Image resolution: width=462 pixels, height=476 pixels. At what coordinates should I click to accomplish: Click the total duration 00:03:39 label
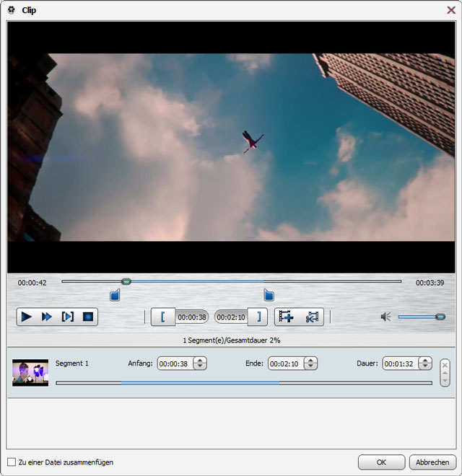[430, 283]
